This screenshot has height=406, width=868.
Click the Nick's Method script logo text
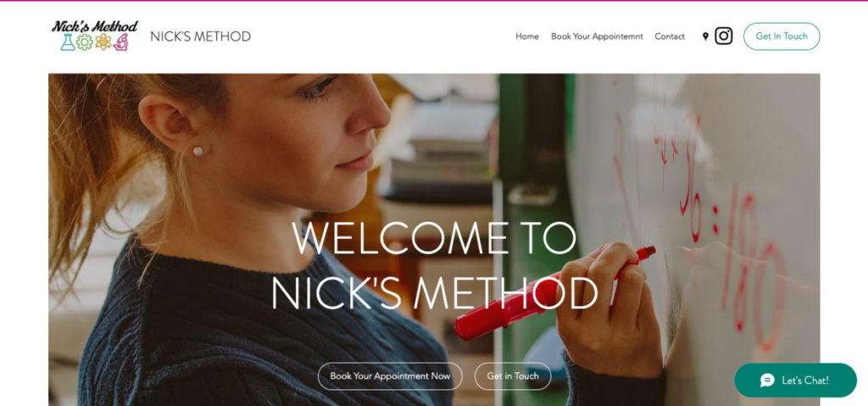coord(95,26)
